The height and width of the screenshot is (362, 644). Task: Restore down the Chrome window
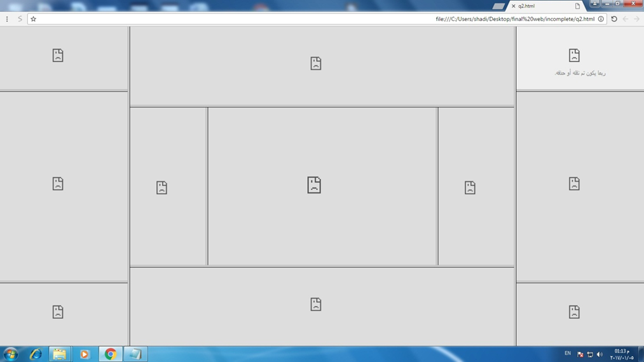618,3
